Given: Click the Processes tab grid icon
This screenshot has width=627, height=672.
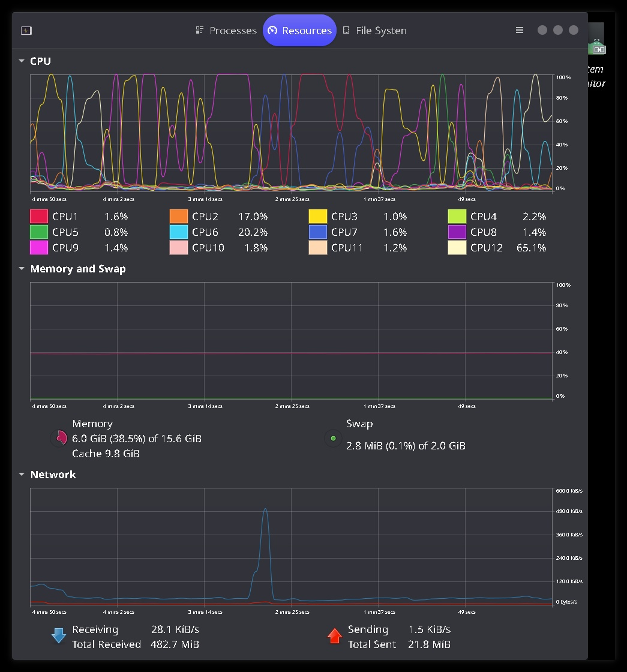Looking at the screenshot, I should pyautogui.click(x=199, y=30).
